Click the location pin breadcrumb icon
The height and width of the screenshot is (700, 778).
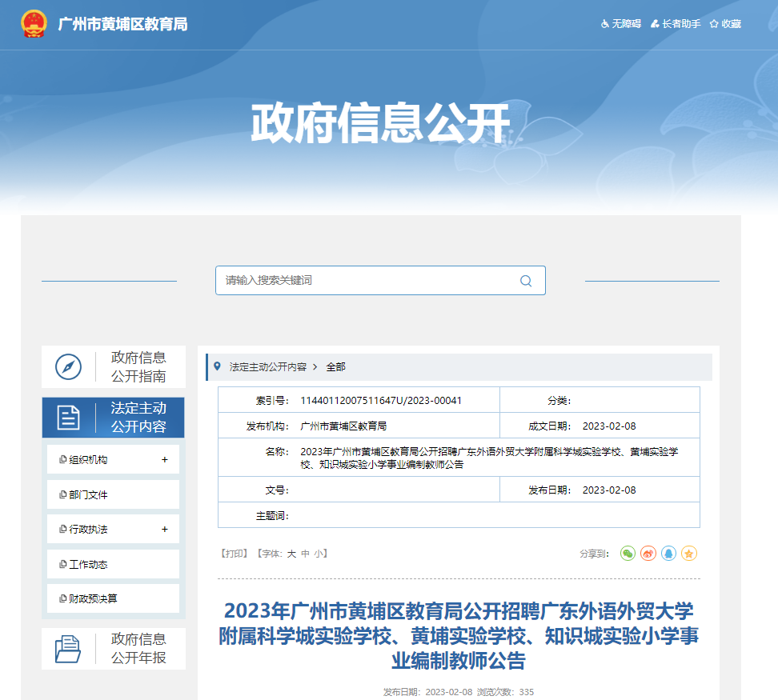click(217, 366)
